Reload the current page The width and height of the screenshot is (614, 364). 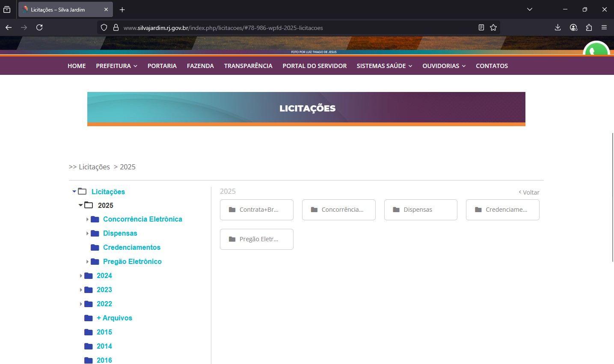39,27
